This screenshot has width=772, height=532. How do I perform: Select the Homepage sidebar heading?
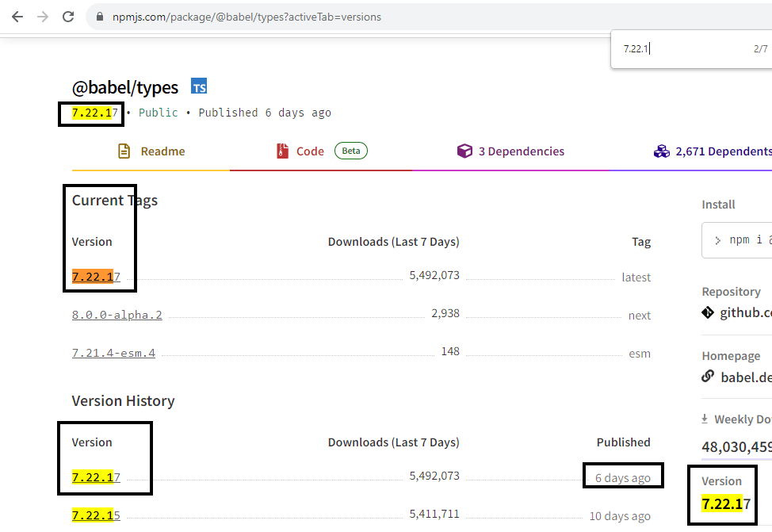click(731, 356)
